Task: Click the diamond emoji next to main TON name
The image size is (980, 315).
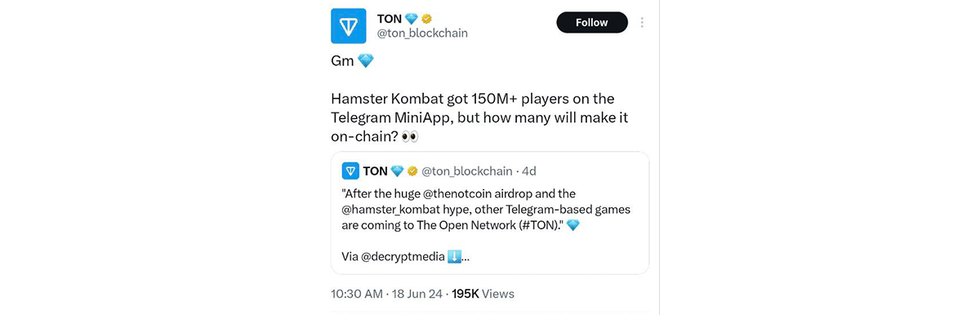Action: 412,19
